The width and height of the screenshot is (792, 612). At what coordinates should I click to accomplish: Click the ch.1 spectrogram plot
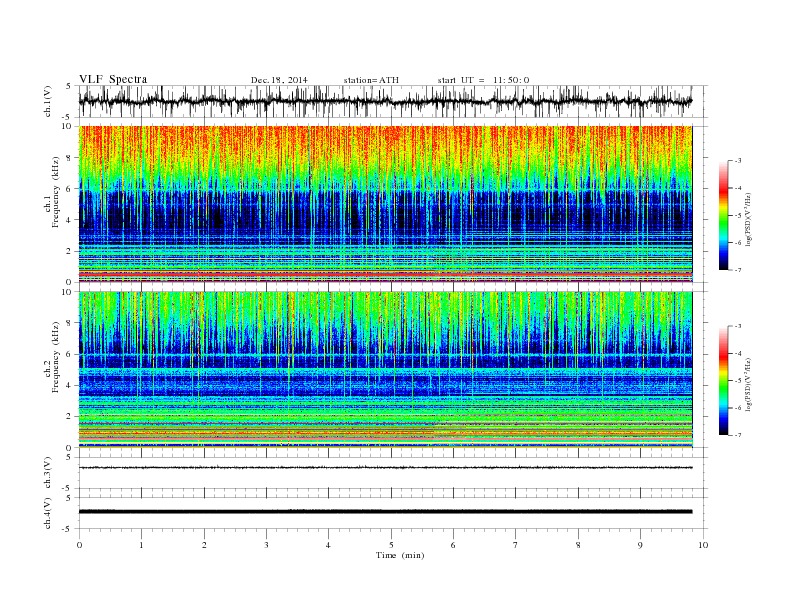(x=385, y=204)
